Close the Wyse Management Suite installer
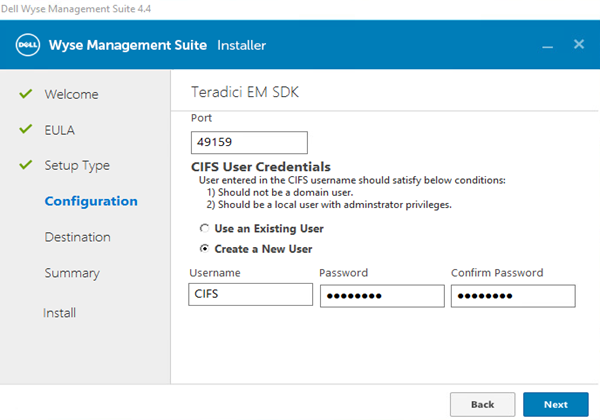 click(x=578, y=45)
